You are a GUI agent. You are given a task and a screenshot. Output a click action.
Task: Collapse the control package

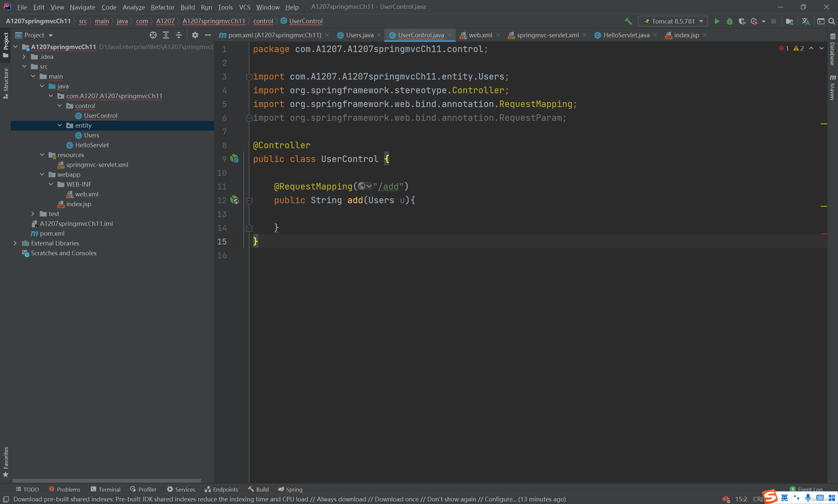pos(60,106)
